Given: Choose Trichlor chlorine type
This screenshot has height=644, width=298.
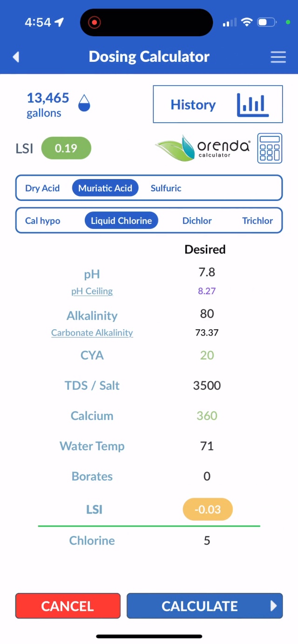Looking at the screenshot, I should (x=257, y=221).
